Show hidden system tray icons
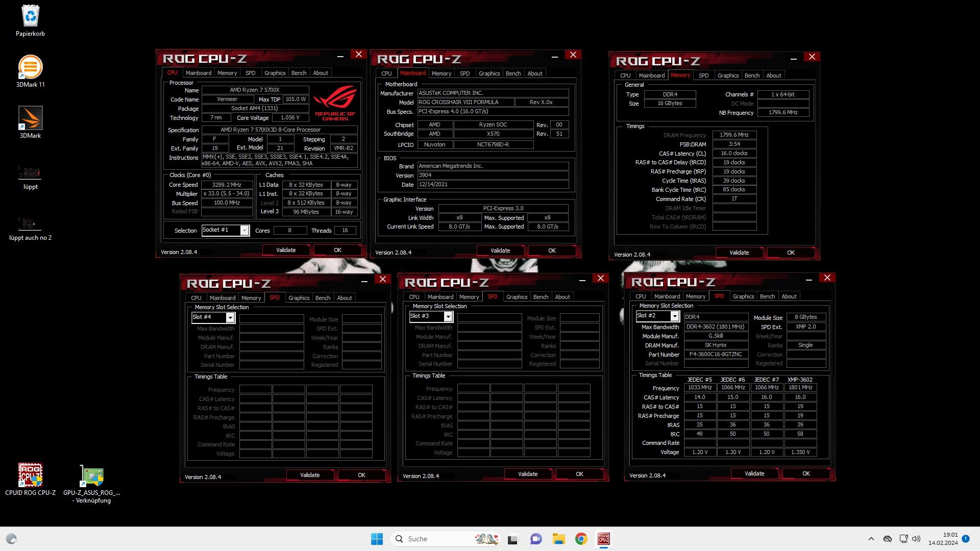 (871, 539)
